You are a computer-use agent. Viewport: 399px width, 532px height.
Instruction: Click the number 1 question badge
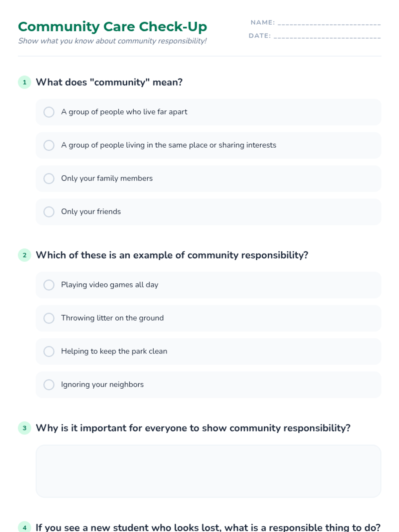tap(25, 82)
